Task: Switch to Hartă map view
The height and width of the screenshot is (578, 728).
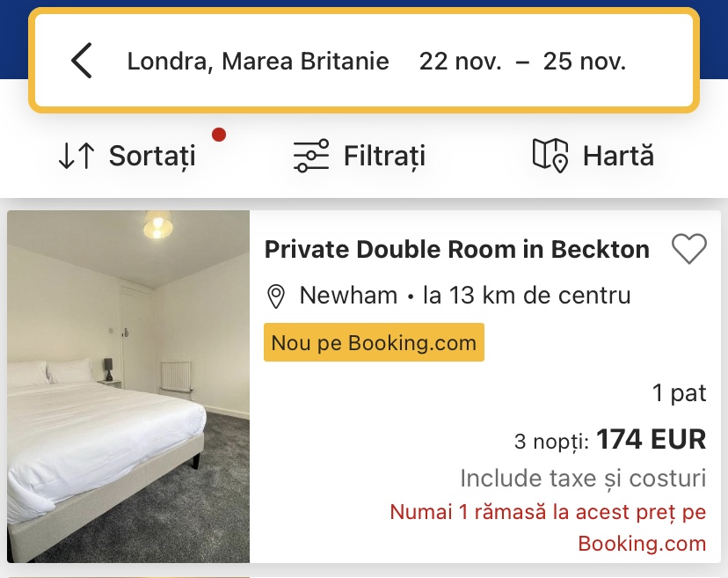Action: (x=618, y=157)
